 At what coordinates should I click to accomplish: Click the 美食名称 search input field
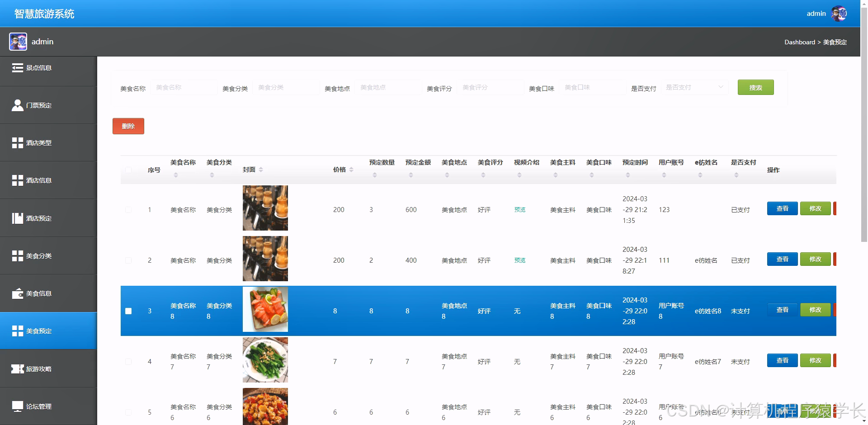click(x=184, y=87)
